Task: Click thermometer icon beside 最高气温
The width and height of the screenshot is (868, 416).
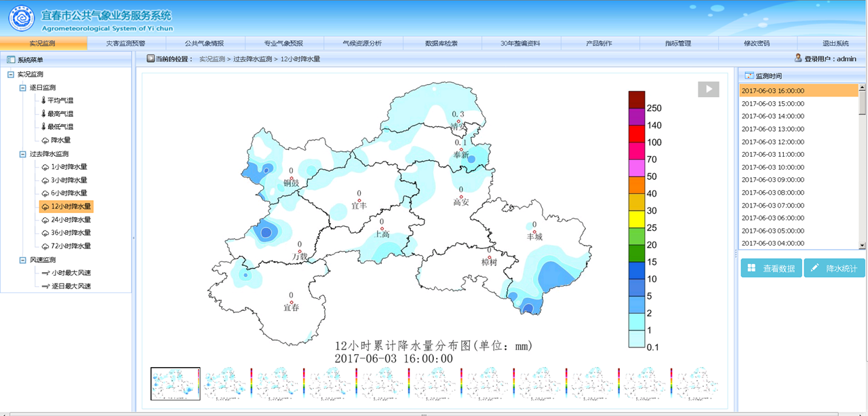Action: (x=43, y=114)
